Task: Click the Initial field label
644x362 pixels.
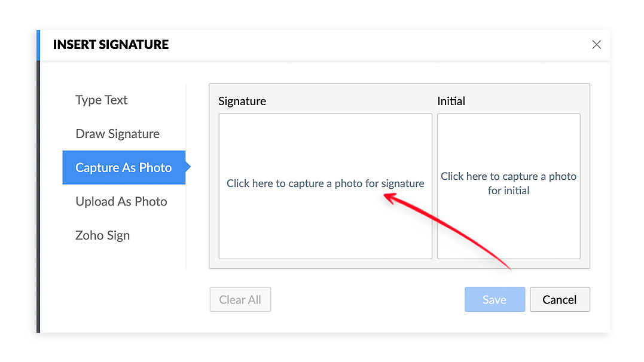Action: [451, 102]
